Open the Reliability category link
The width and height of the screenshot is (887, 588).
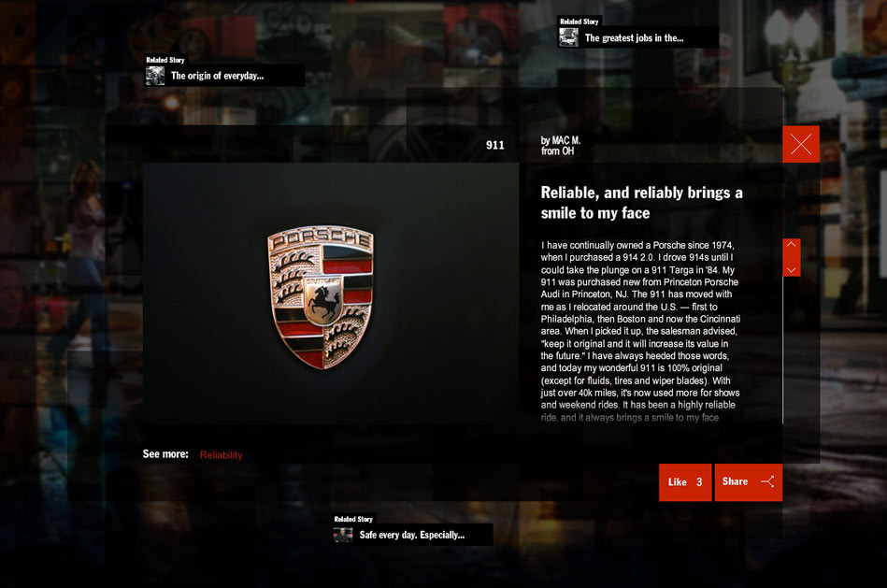[222, 455]
